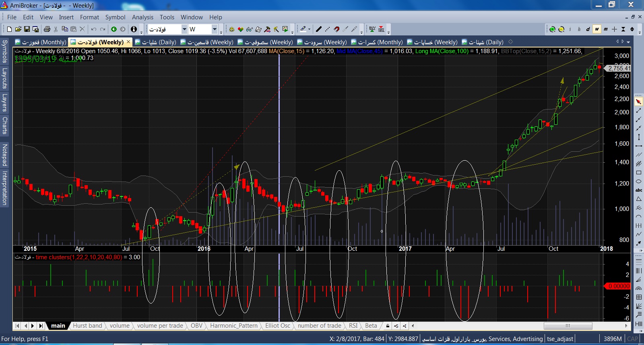644x345 pixels.
Task: Switch to the Elliot Osc sheet tab
Action: click(278, 326)
